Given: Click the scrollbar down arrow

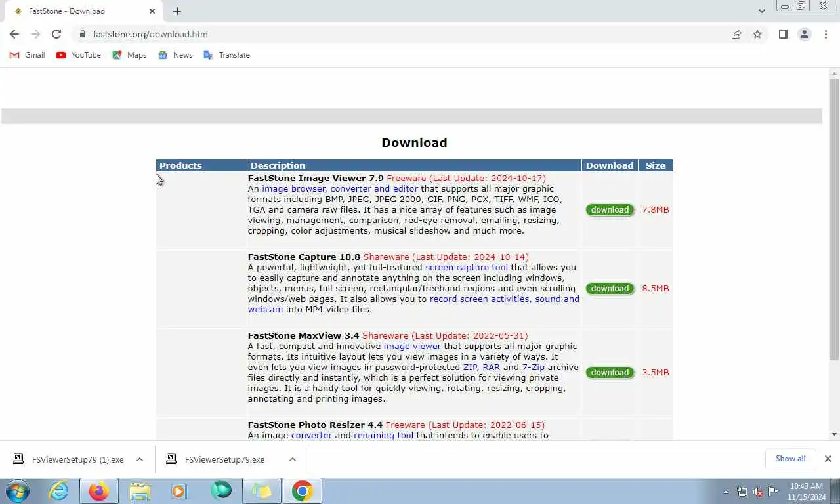Looking at the screenshot, I should click(x=834, y=434).
